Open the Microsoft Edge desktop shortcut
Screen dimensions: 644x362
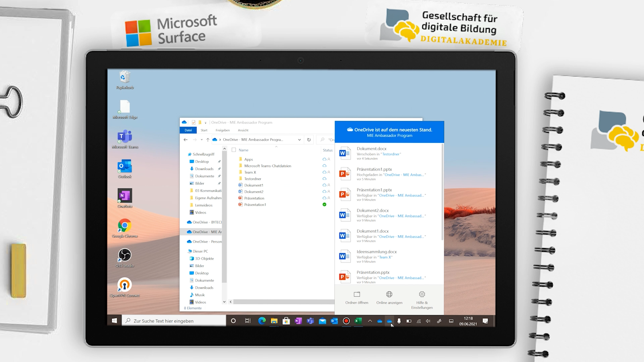[x=125, y=110]
